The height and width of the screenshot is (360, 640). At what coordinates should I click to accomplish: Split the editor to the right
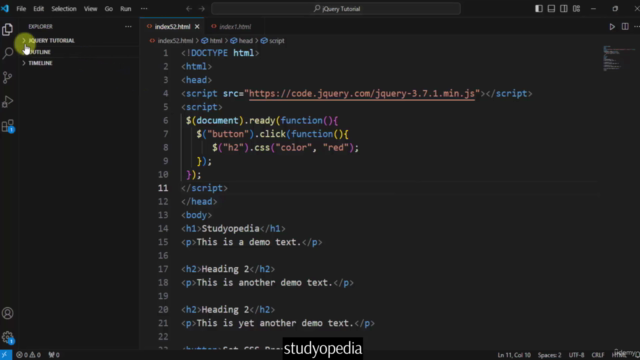(625, 27)
